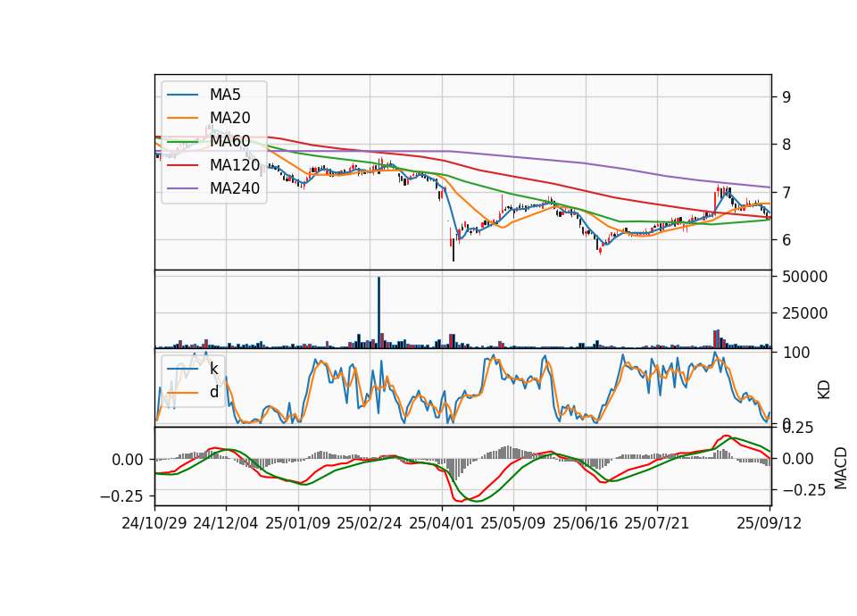The image size is (857, 616).
Task: Click the 24/12/04 date label
Action: pos(226,523)
